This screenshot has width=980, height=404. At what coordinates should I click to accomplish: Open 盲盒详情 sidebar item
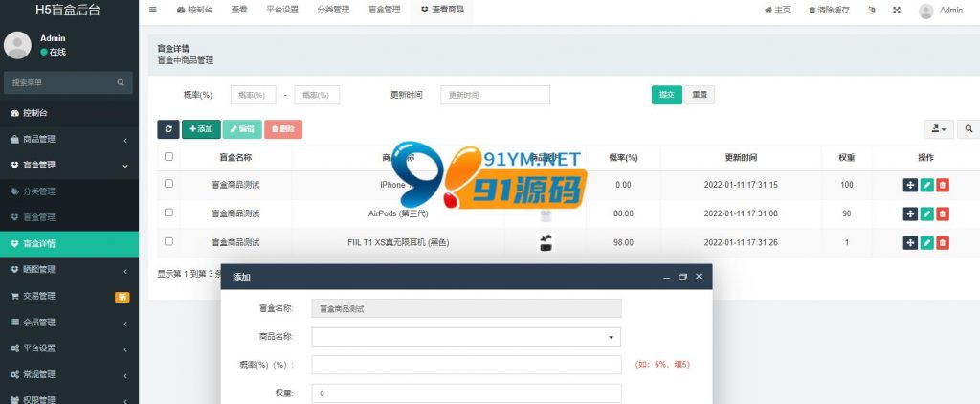pos(69,244)
